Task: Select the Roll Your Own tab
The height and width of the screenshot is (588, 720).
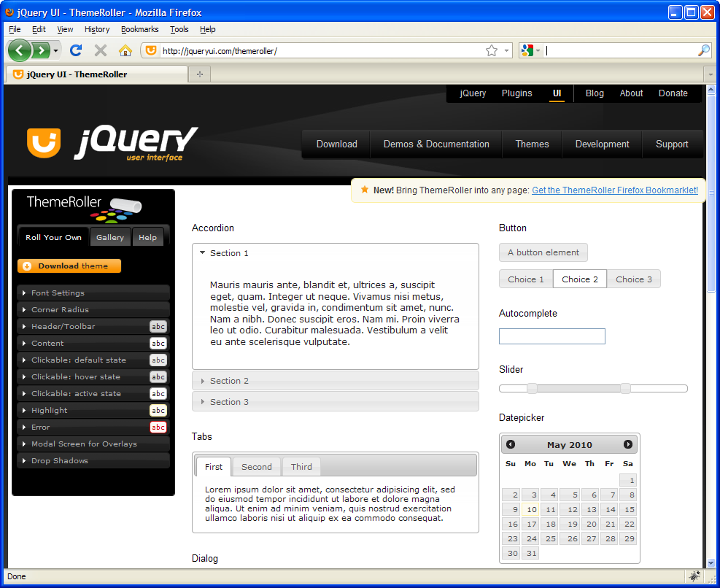Action: 53,238
